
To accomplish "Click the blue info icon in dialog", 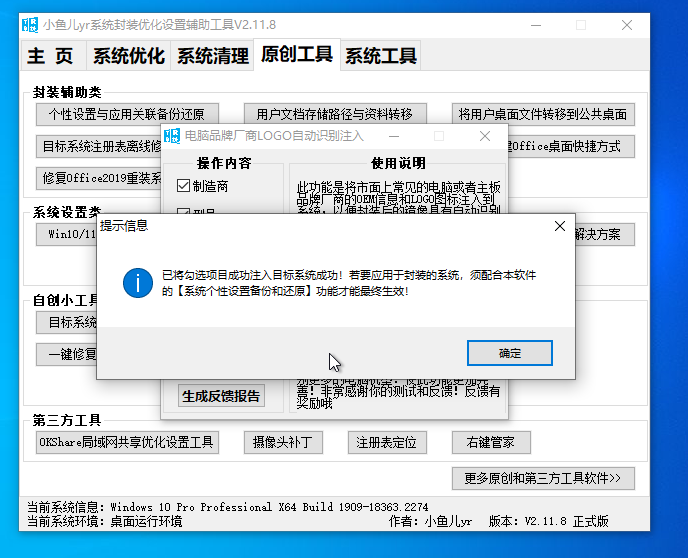I will (137, 282).
